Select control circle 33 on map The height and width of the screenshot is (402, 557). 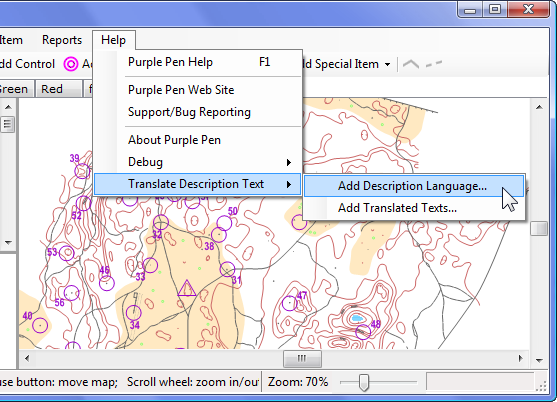(150, 265)
